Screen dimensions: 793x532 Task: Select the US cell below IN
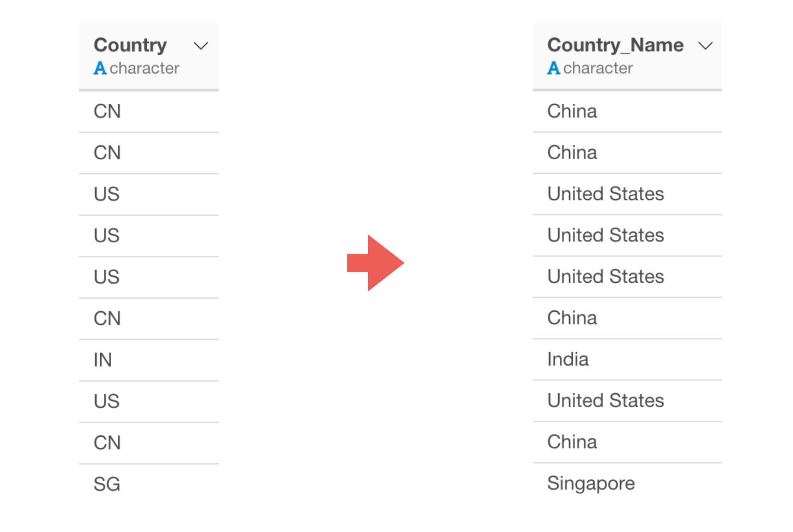[149, 401]
